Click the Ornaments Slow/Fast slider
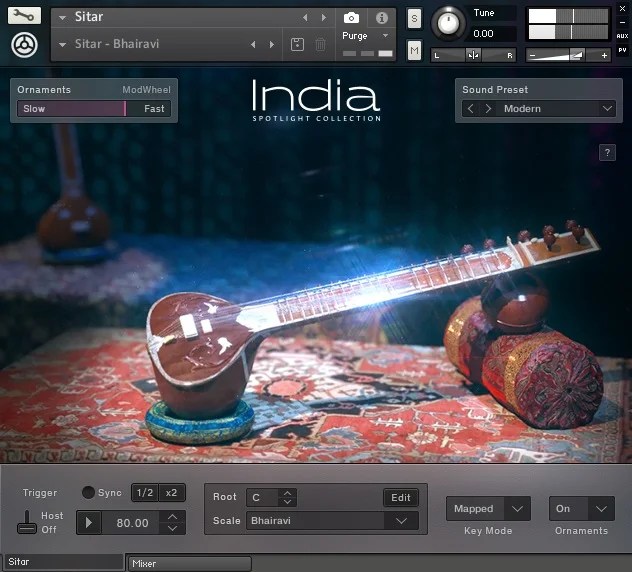This screenshot has width=632, height=572. click(94, 109)
